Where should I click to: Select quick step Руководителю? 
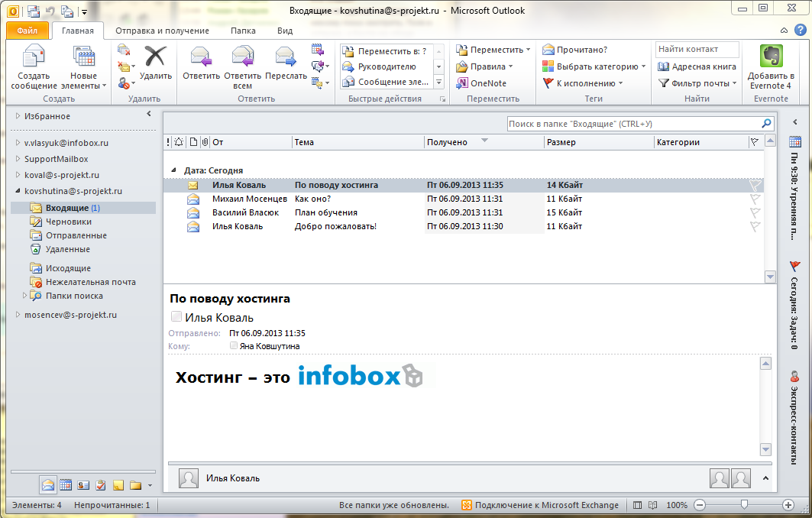pos(385,66)
